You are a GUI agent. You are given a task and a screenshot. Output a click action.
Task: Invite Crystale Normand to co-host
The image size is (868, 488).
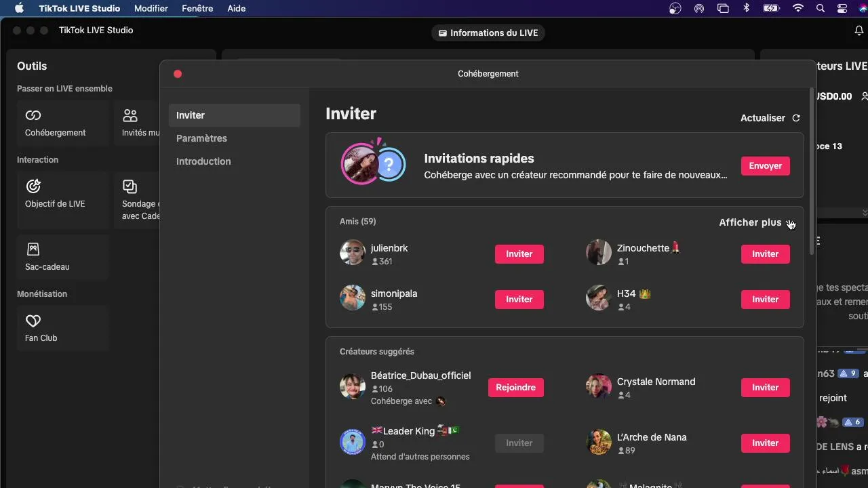point(765,387)
